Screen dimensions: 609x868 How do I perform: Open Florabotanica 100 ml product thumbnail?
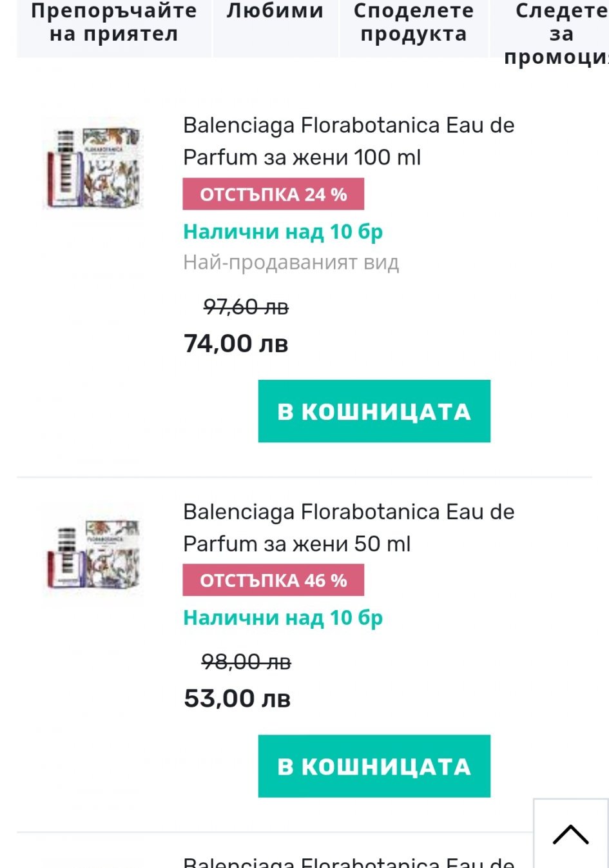tap(93, 168)
